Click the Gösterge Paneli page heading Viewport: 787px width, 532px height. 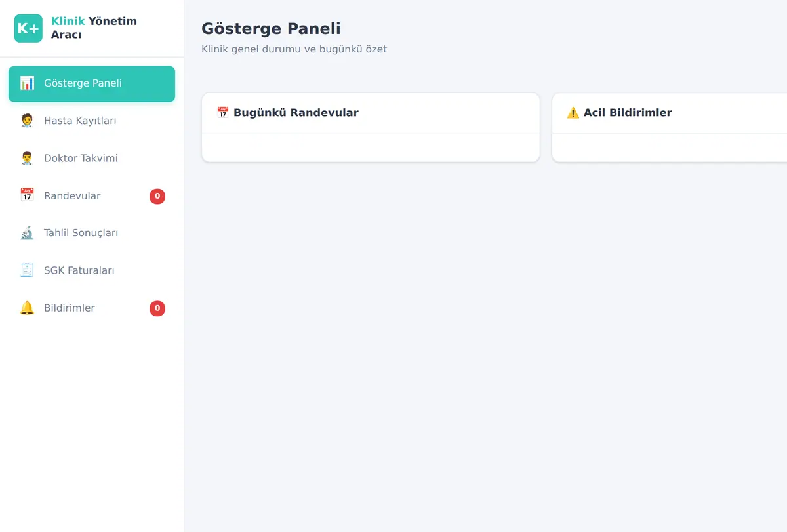coord(271,29)
